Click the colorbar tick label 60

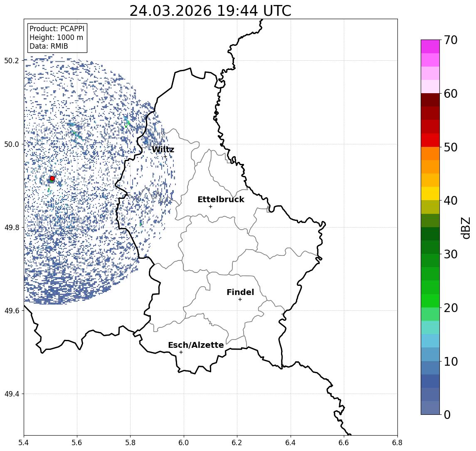tap(451, 94)
